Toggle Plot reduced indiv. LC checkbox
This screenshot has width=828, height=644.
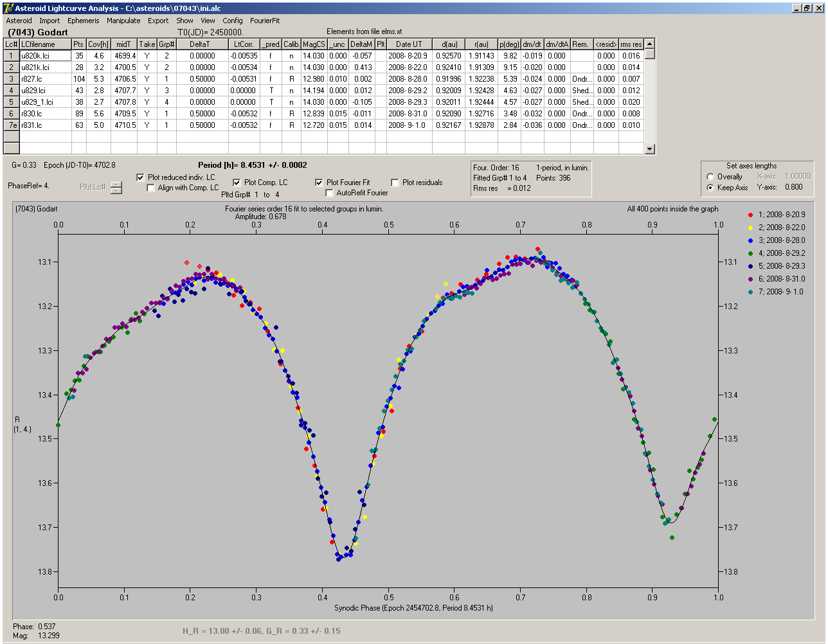click(141, 177)
